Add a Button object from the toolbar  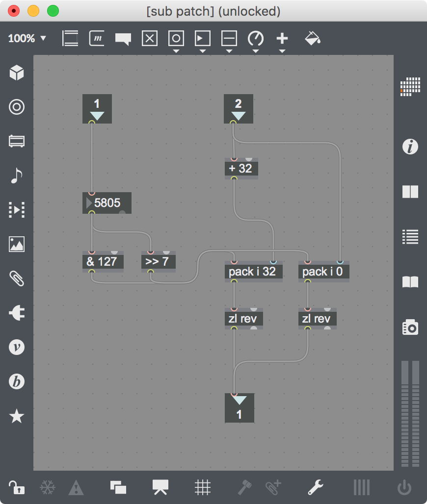(176, 38)
